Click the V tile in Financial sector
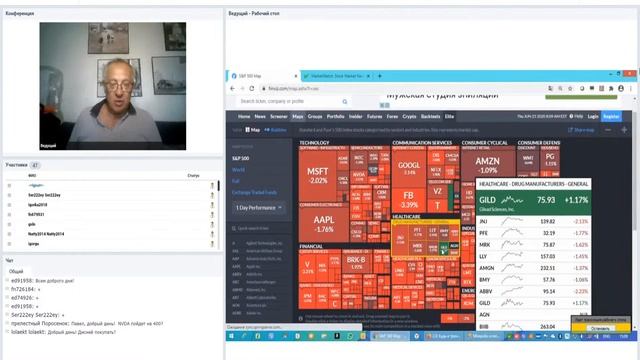The image size is (640, 360). click(307, 267)
